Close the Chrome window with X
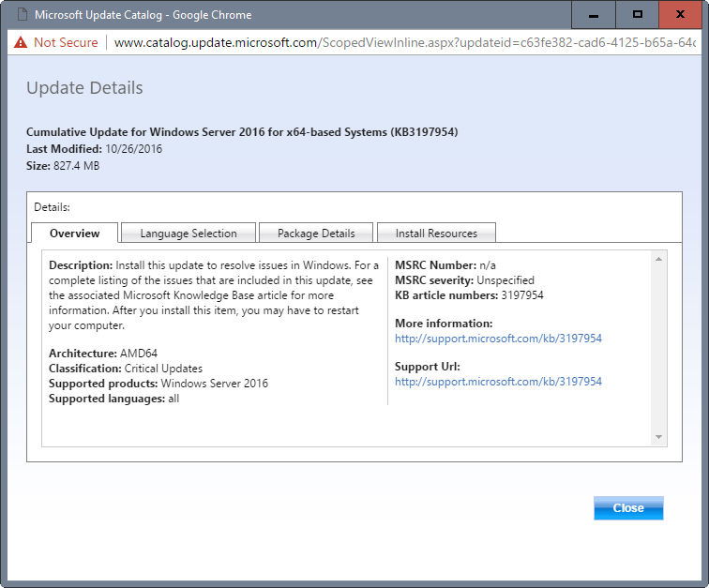 (681, 15)
